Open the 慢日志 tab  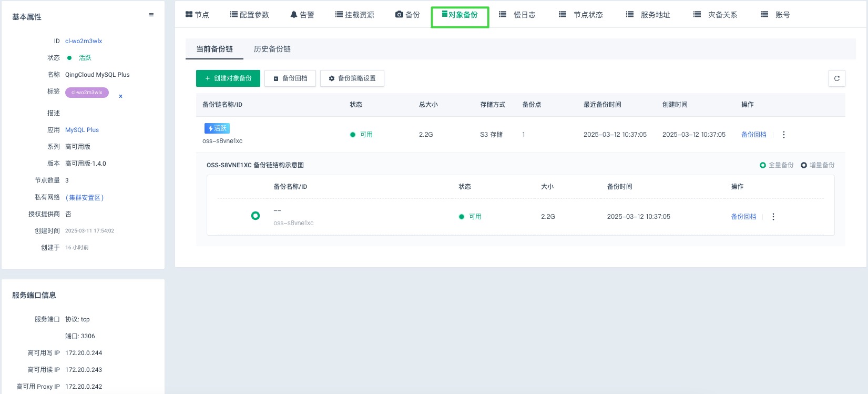tap(517, 15)
